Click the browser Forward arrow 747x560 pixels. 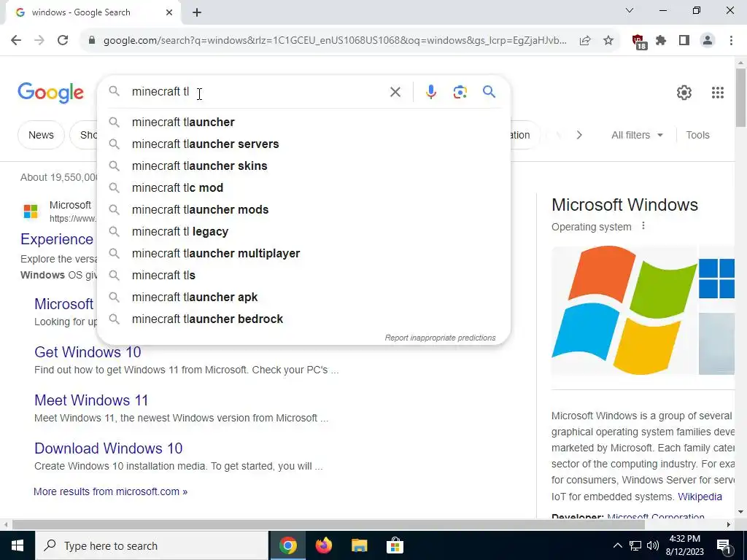tap(39, 40)
